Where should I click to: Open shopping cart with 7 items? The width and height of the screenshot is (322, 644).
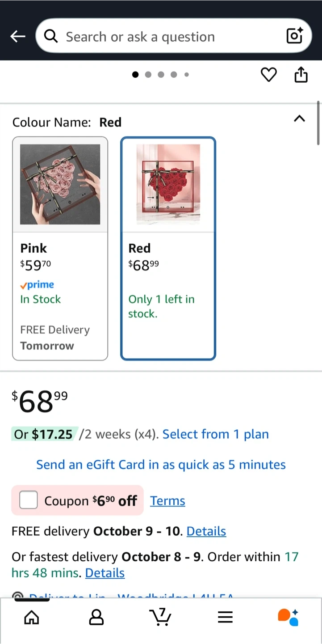[160, 617]
